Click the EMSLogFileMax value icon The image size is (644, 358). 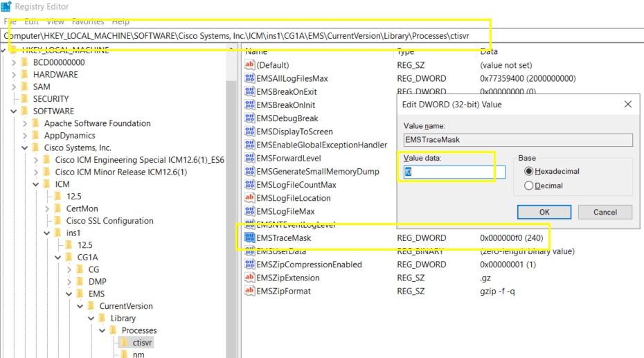coord(249,211)
